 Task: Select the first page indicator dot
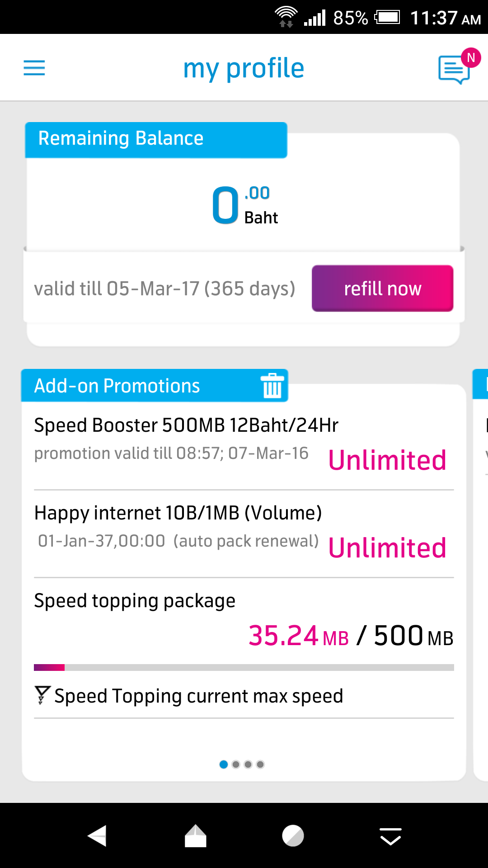coord(223,764)
